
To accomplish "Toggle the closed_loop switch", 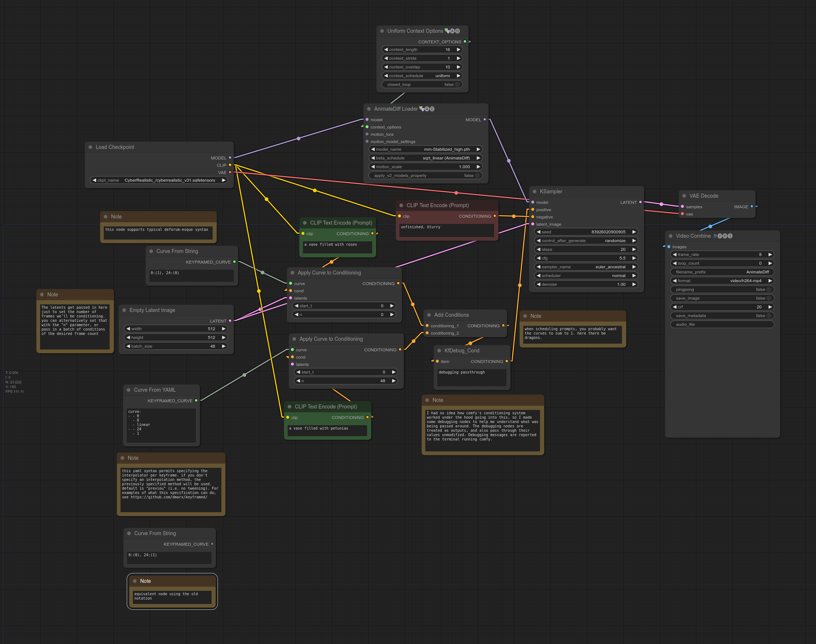I will 457,84.
